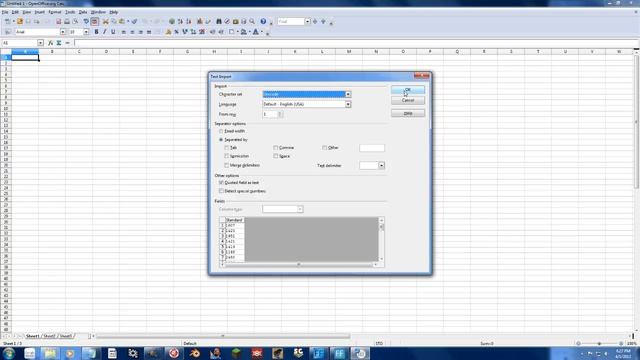This screenshot has width=640, height=360.
Task: Click the Borders toolbar icon
Action: (x=231, y=32)
